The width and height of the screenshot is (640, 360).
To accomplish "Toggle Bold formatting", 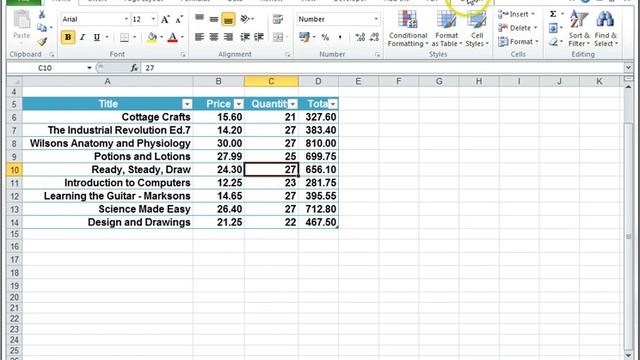I will click(68, 37).
